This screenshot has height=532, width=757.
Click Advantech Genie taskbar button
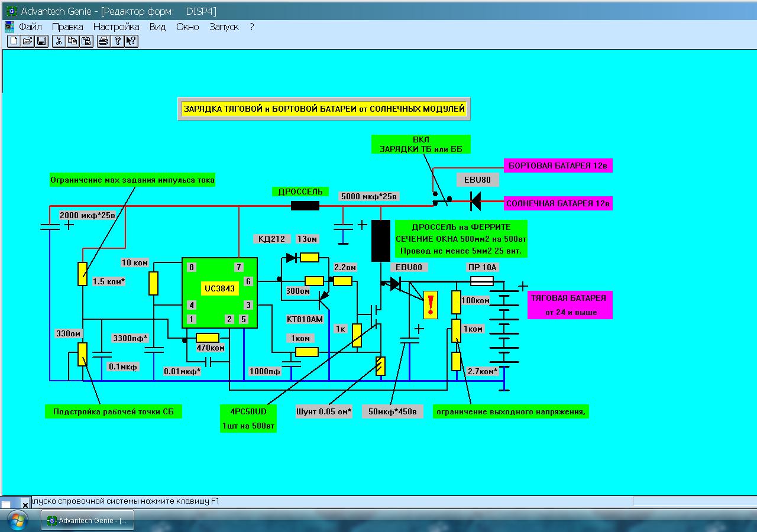[x=88, y=520]
